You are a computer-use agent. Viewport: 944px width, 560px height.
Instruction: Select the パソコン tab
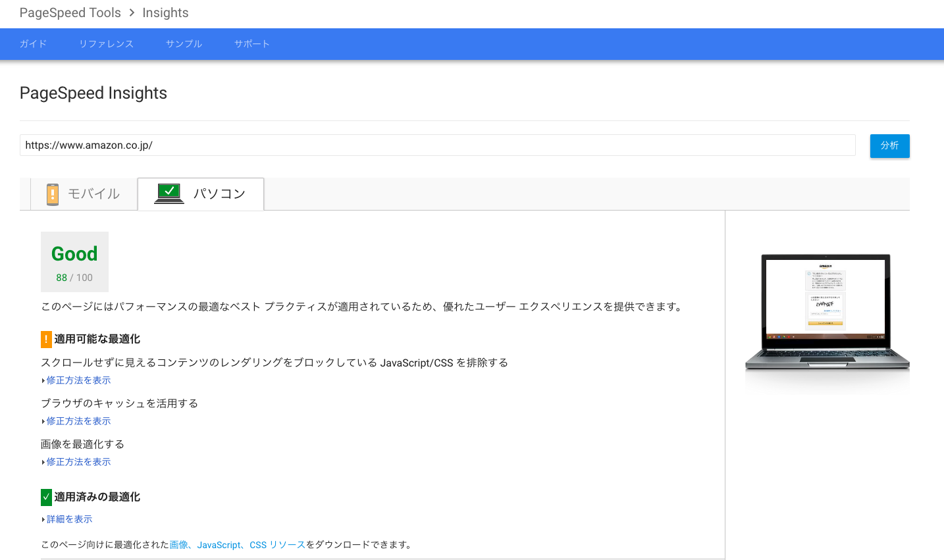coord(201,194)
